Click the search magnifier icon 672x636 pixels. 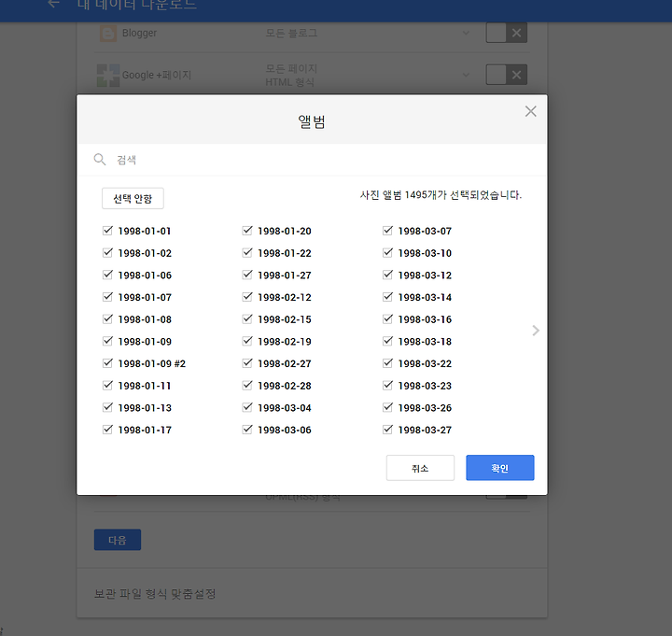click(x=100, y=160)
